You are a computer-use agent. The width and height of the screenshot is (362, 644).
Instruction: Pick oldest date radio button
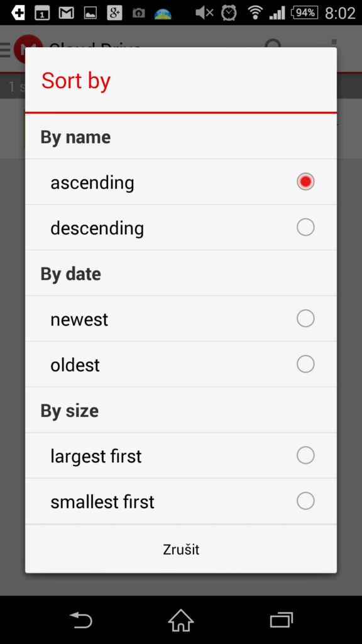pos(305,364)
